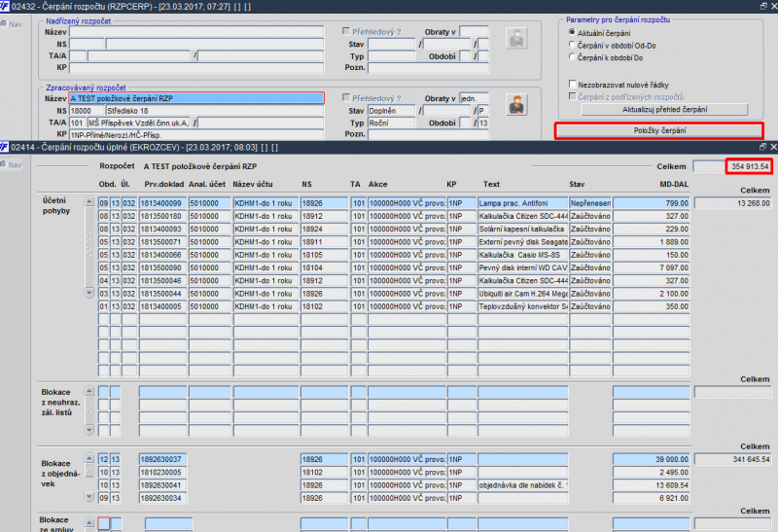778x532 pixels.
Task: Click Aktualizuj přehled čerpání button
Action: [x=664, y=110]
